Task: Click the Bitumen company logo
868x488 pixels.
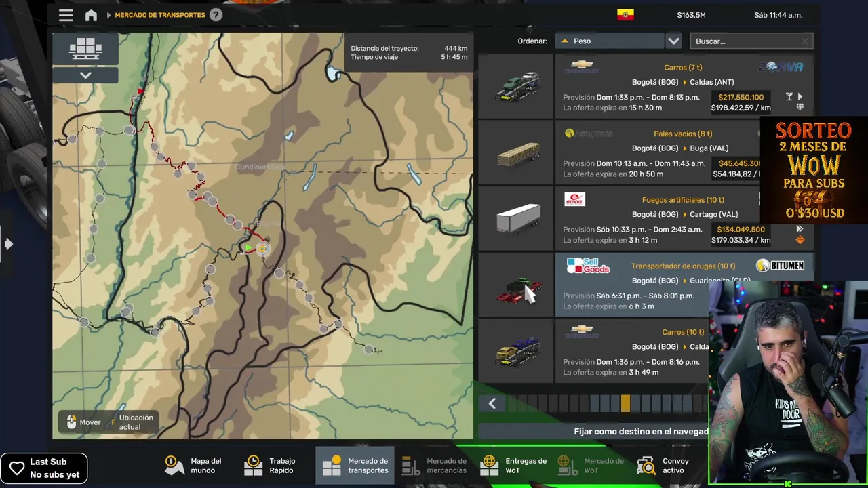Action: (x=781, y=266)
